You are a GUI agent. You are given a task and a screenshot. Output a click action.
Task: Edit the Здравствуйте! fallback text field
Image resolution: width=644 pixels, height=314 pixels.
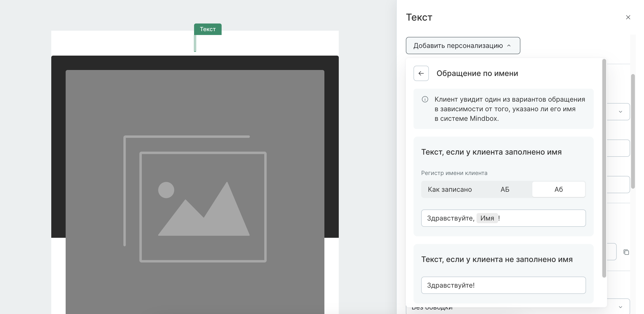pyautogui.click(x=503, y=285)
